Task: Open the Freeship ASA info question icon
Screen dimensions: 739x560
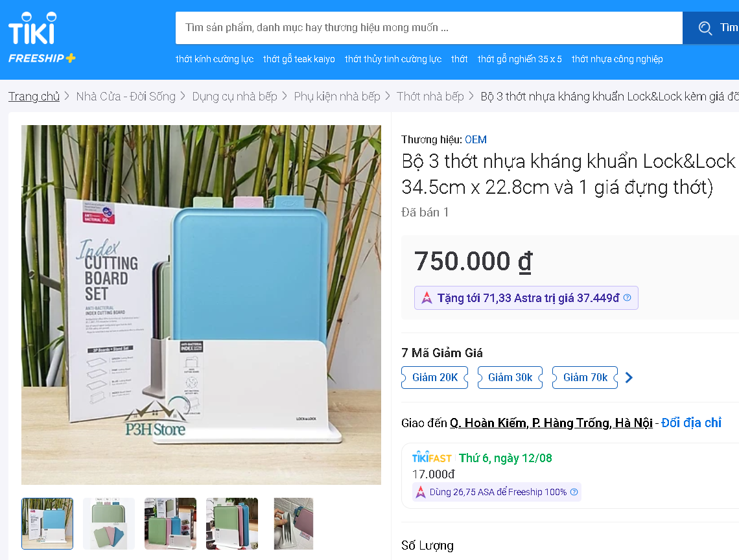Action: pyautogui.click(x=574, y=492)
